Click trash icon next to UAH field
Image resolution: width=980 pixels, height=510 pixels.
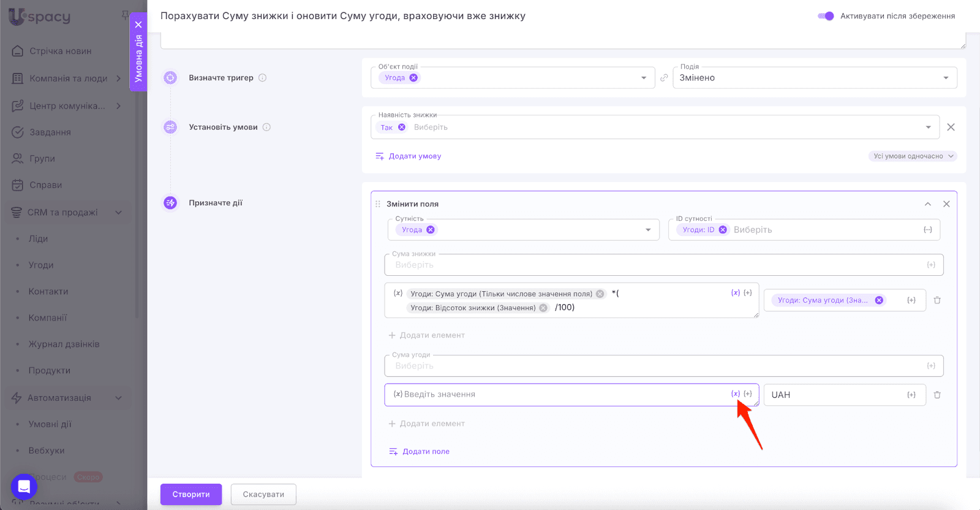937,395
